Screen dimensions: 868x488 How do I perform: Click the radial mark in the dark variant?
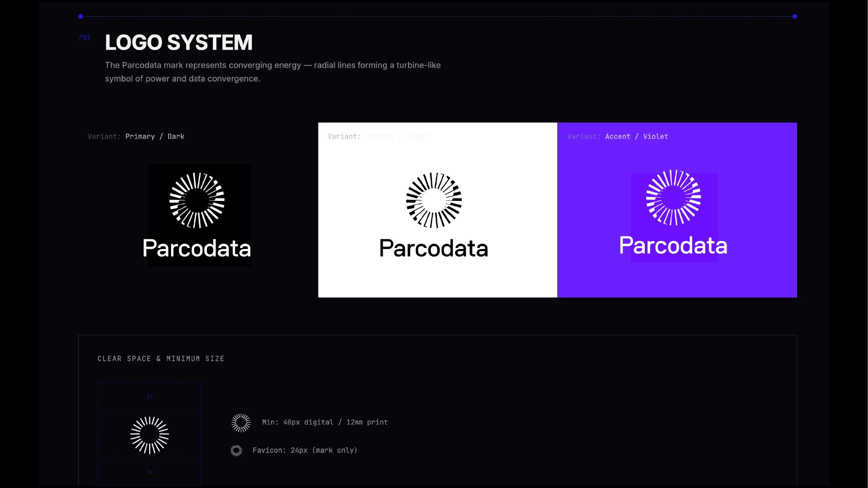[197, 200]
